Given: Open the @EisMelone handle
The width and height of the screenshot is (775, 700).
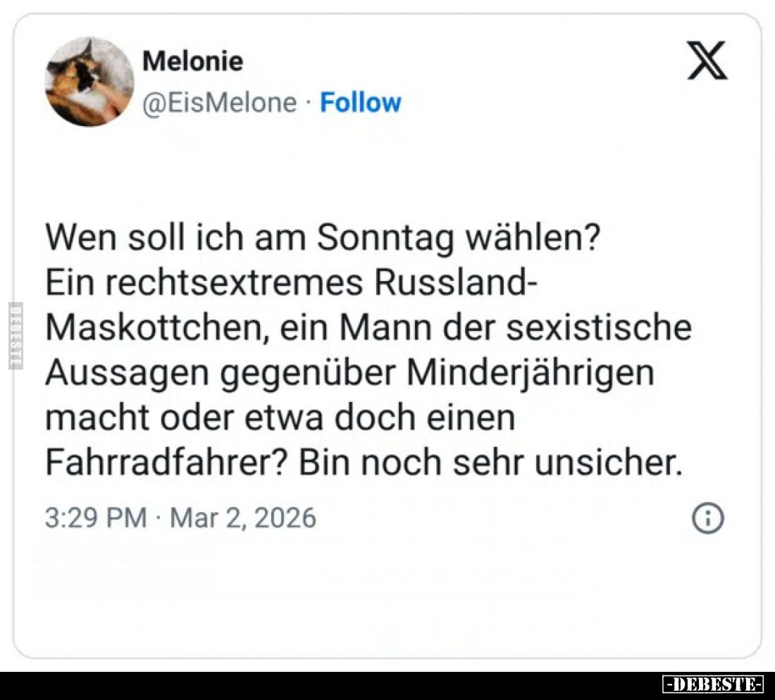Looking at the screenshot, I should pos(220,103).
